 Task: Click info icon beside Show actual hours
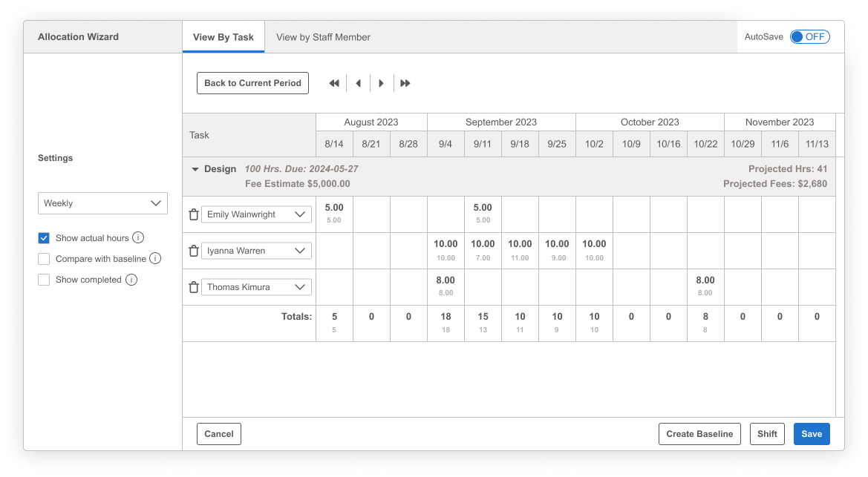tap(138, 238)
